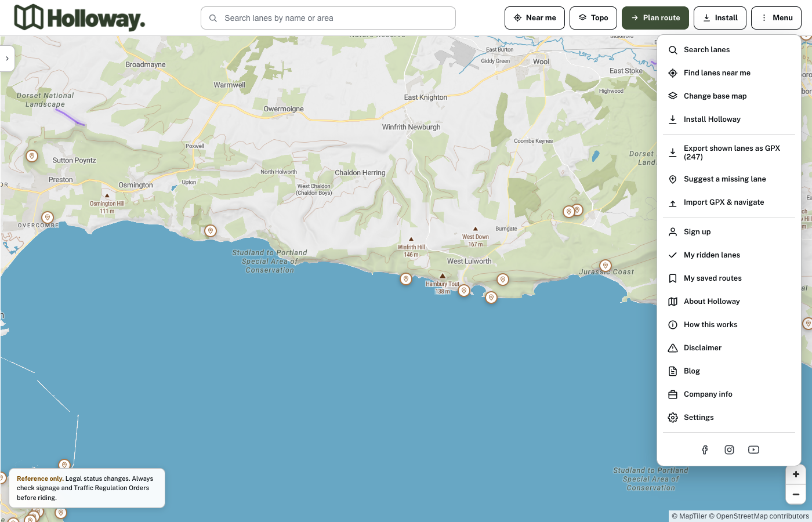Image resolution: width=812 pixels, height=522 pixels.
Task: Click the Near me button
Action: pyautogui.click(x=535, y=18)
